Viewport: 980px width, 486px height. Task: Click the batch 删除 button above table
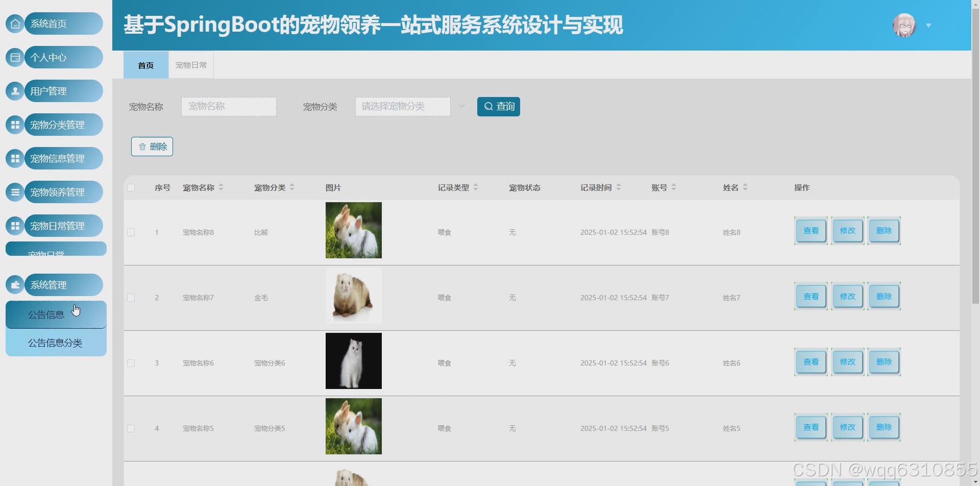click(152, 147)
